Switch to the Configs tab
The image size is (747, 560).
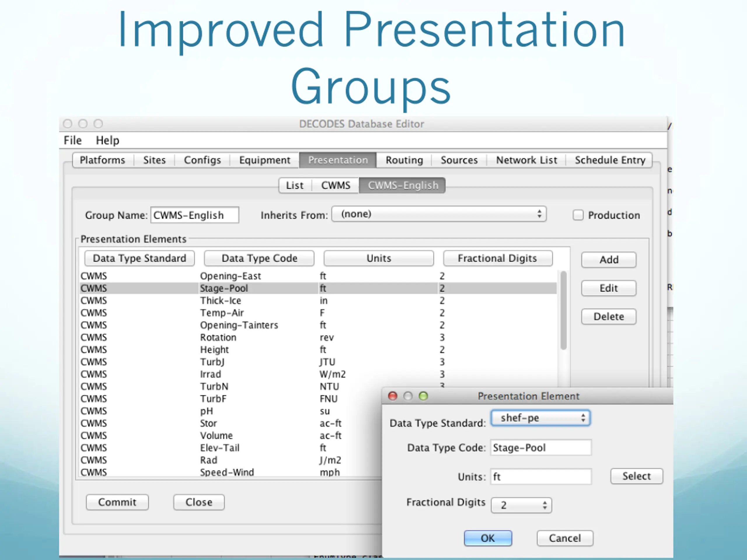coord(202,160)
